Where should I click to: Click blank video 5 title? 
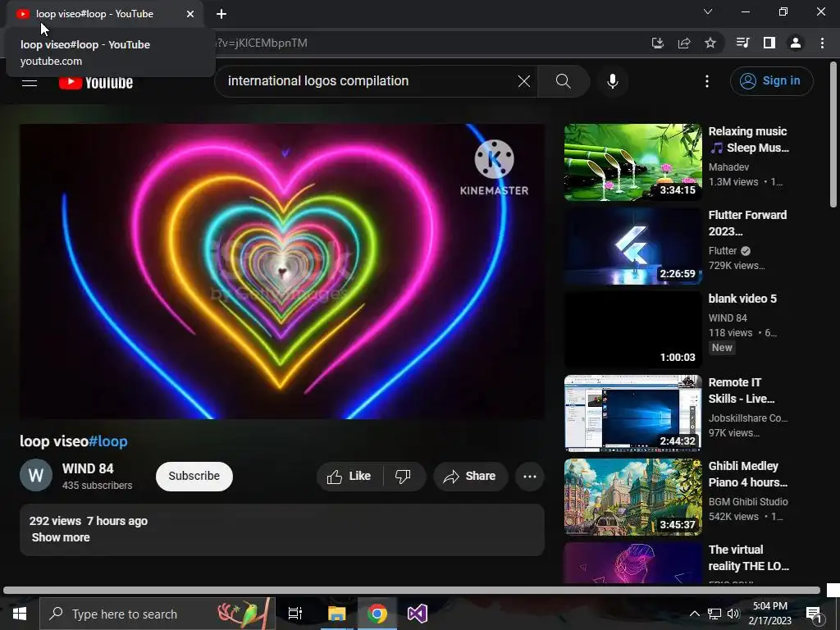click(742, 299)
